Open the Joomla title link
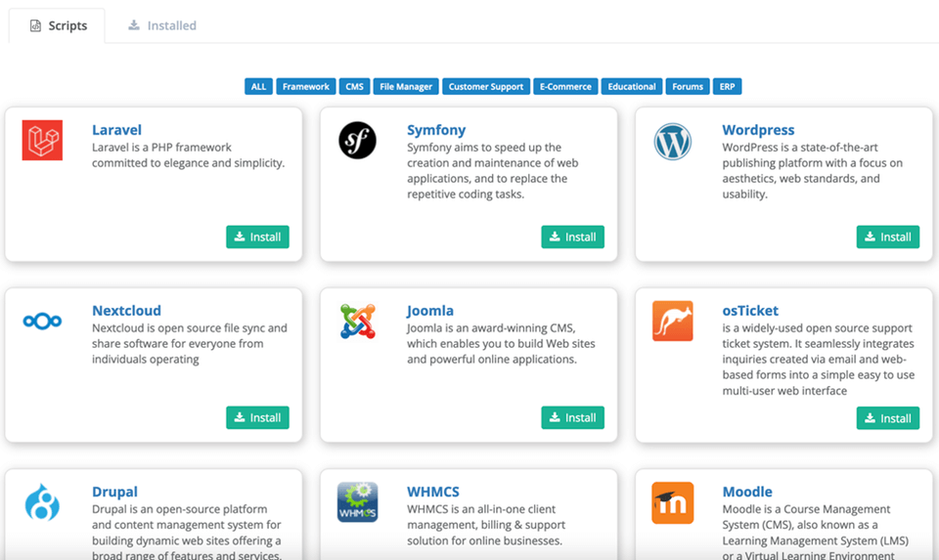Viewport: 939px width, 560px height. pyautogui.click(x=430, y=311)
